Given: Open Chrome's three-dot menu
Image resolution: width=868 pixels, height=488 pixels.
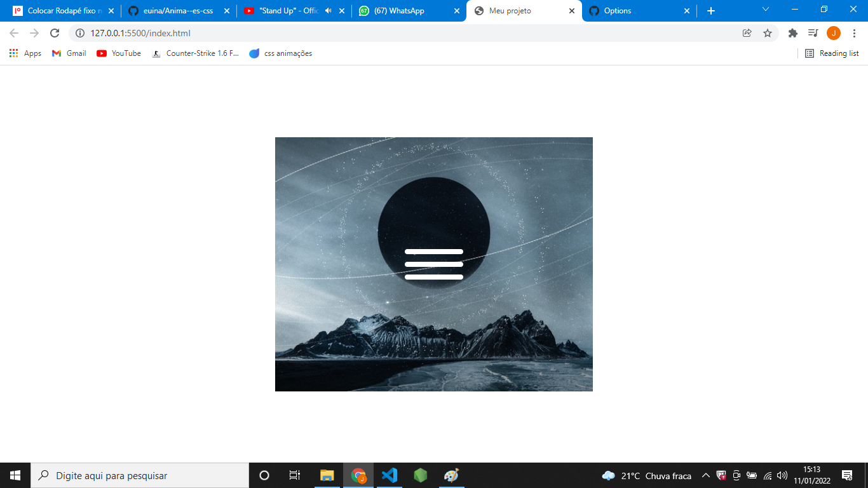Looking at the screenshot, I should coord(853,32).
